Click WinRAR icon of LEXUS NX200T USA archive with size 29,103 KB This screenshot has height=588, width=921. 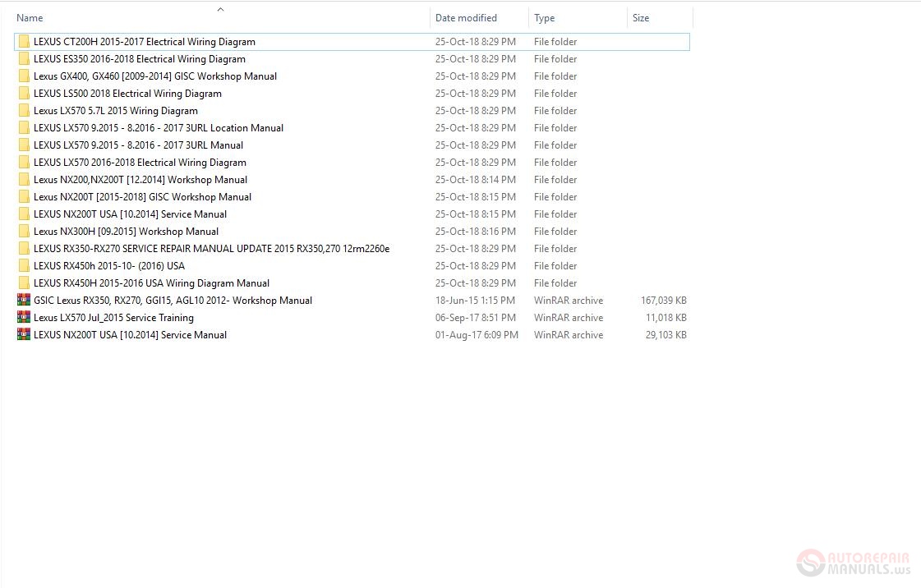24,334
